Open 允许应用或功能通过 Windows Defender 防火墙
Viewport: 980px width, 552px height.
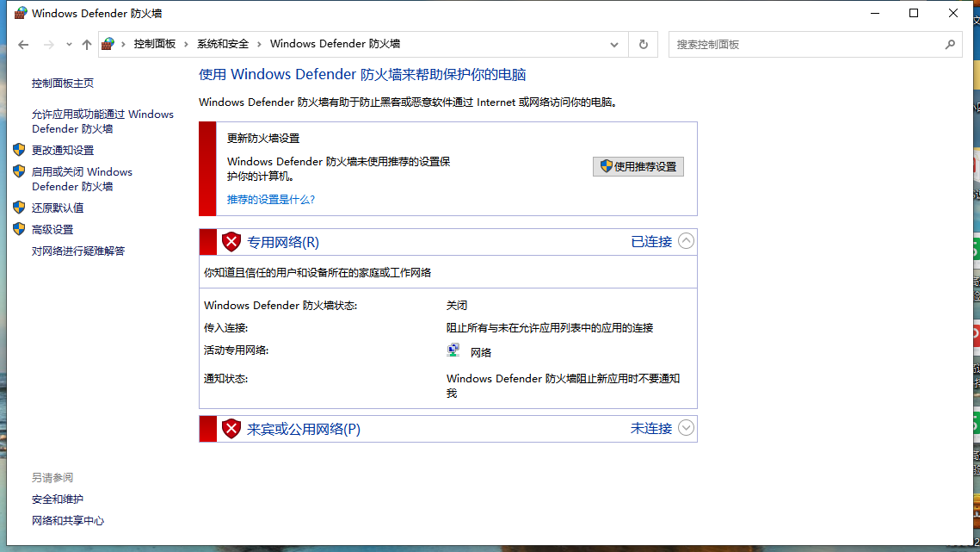pyautogui.click(x=102, y=121)
